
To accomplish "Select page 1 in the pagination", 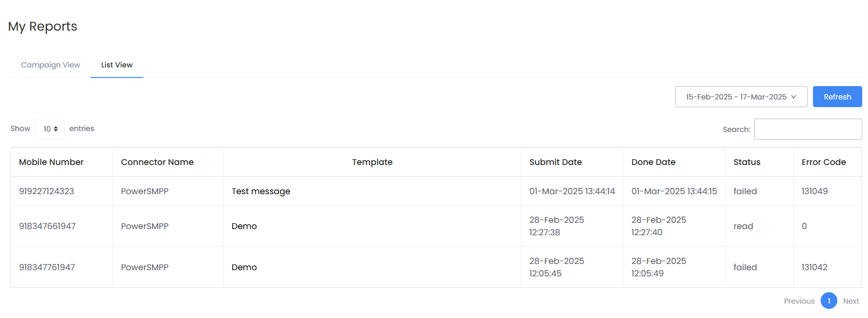I will pyautogui.click(x=829, y=301).
